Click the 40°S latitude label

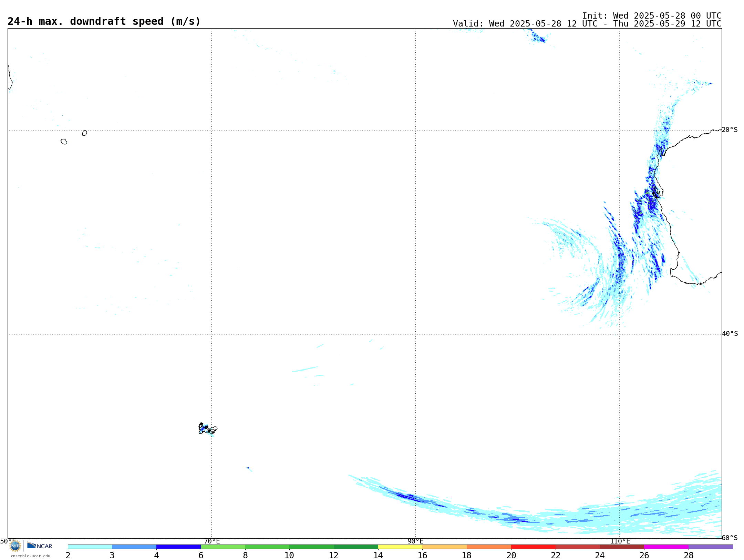coord(730,334)
